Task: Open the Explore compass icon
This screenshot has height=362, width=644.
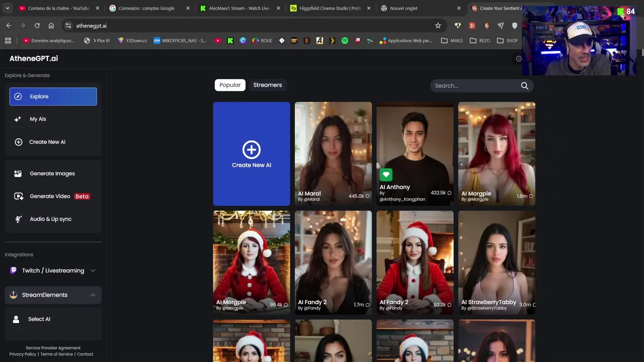Action: click(x=18, y=97)
